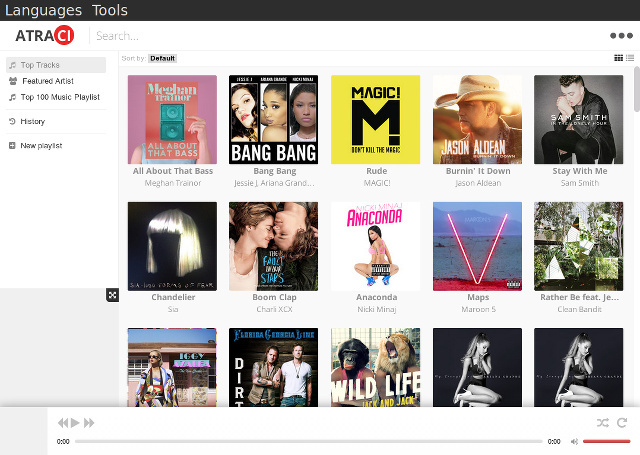Viewport: 640px width, 455px height.
Task: Seek on the track progress bar
Action: click(x=309, y=441)
